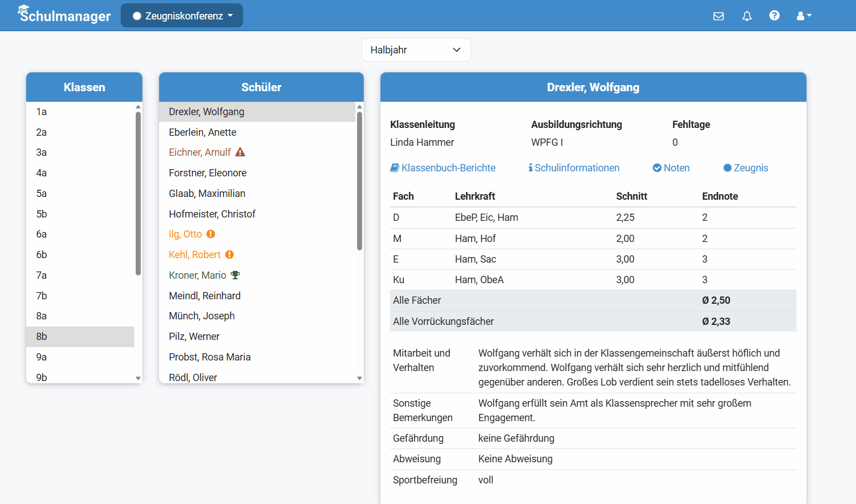The height and width of the screenshot is (504, 856).
Task: Select class 9a in Klassen list
Action: coord(42,357)
